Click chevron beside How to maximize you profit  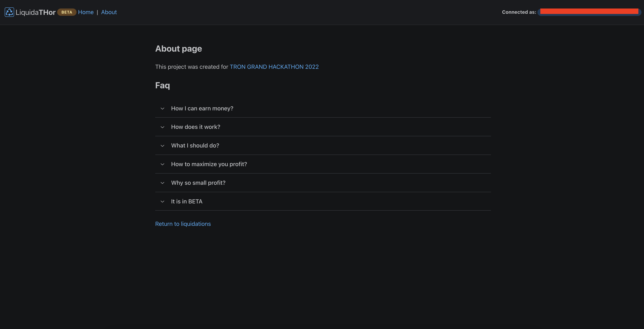point(162,164)
